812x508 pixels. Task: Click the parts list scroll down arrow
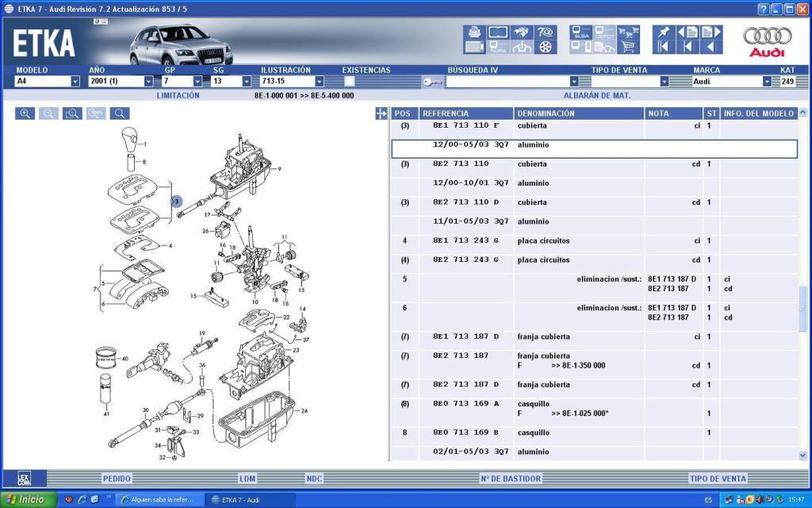tap(802, 455)
